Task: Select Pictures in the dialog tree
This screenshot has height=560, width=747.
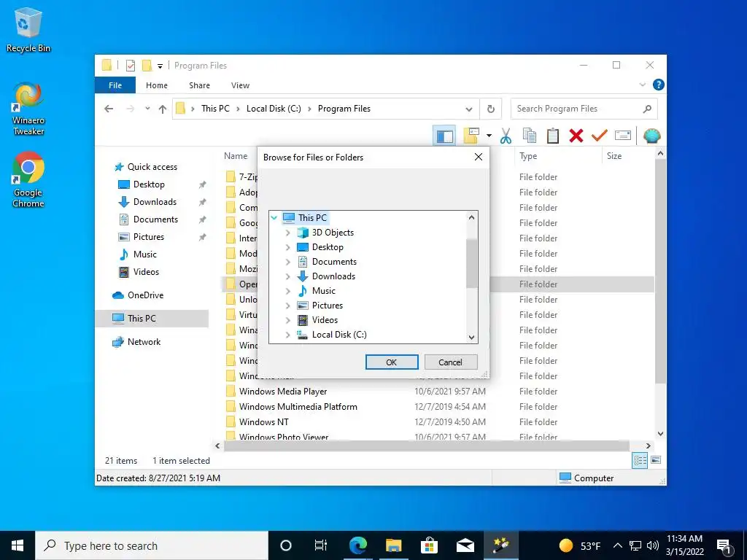Action: 328,306
